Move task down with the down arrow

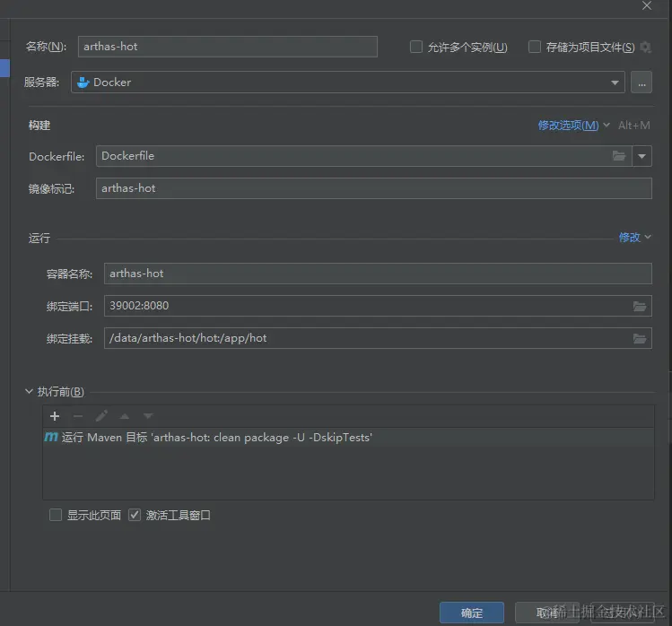click(x=148, y=416)
